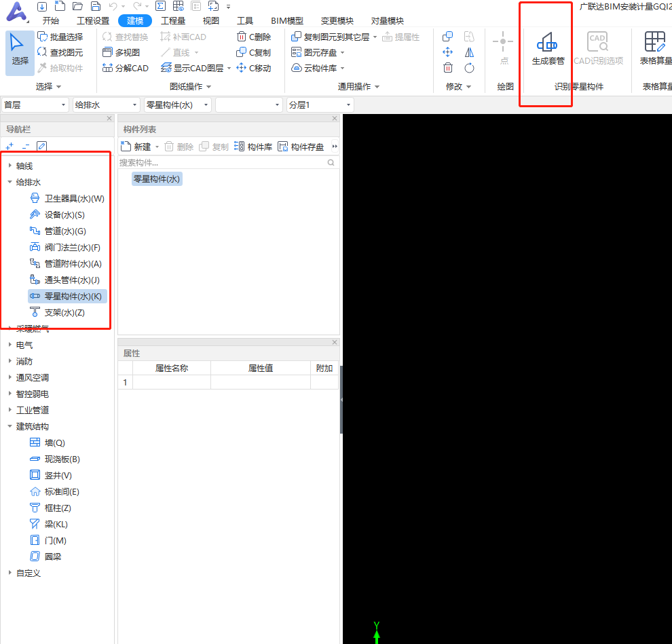Click the edit pencil icon in 导航栏
This screenshot has height=644, width=672.
click(x=41, y=146)
